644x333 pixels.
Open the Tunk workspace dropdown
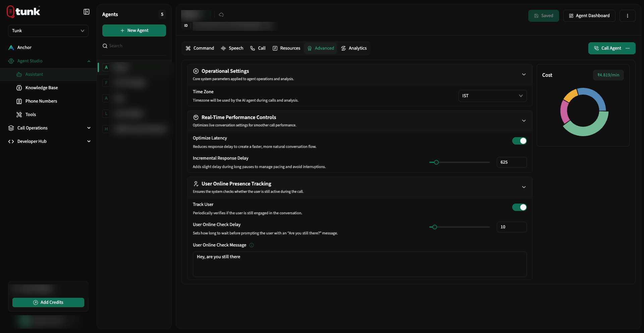click(48, 31)
